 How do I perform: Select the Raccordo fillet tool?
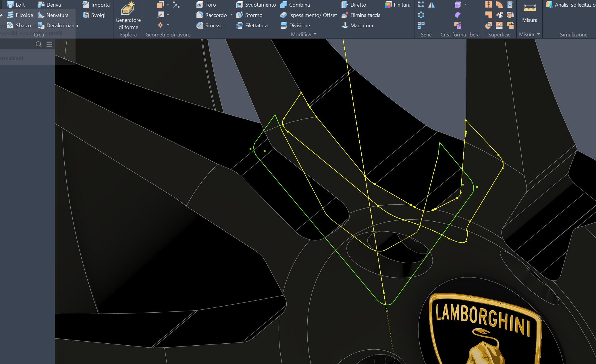click(x=212, y=15)
